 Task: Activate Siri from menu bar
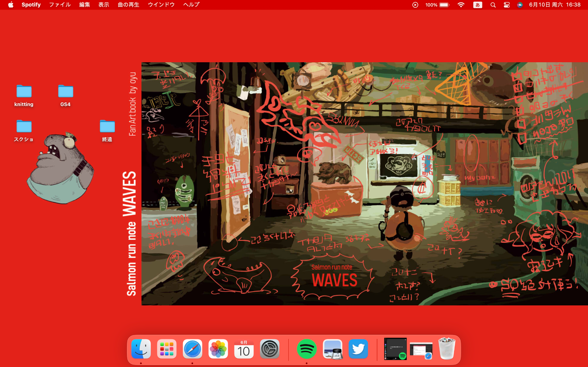click(x=520, y=5)
